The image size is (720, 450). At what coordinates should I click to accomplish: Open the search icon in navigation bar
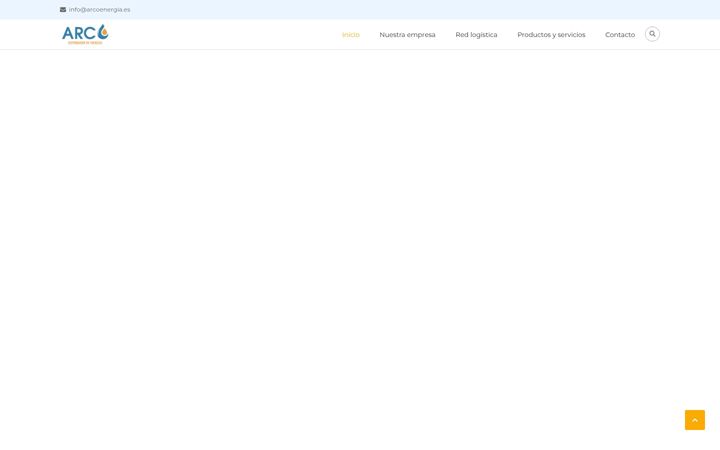tap(652, 34)
